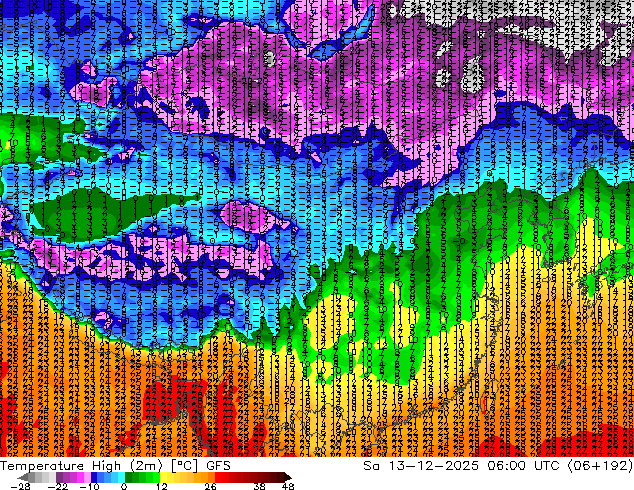This screenshot has height=490, width=634.
Task: Pick the bright red legend swatch right of 26
Action: pos(218,477)
